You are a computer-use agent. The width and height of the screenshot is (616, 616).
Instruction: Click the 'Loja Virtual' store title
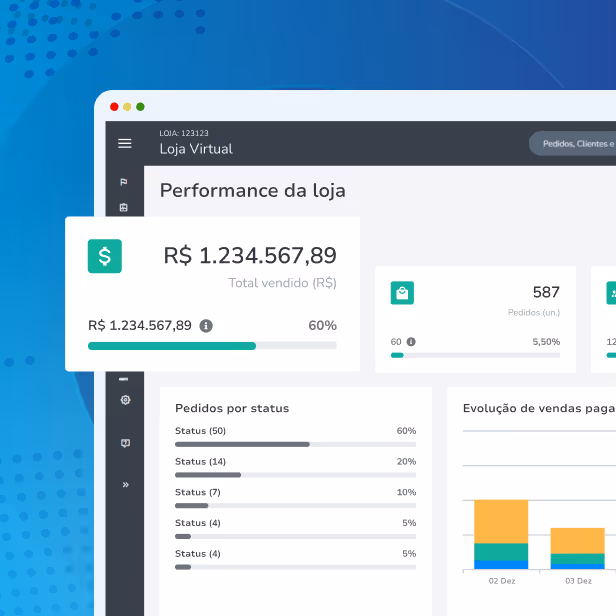pyautogui.click(x=196, y=149)
